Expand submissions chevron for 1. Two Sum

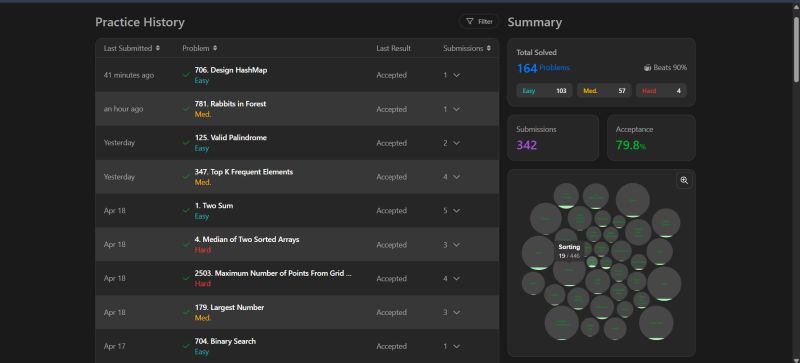456,210
